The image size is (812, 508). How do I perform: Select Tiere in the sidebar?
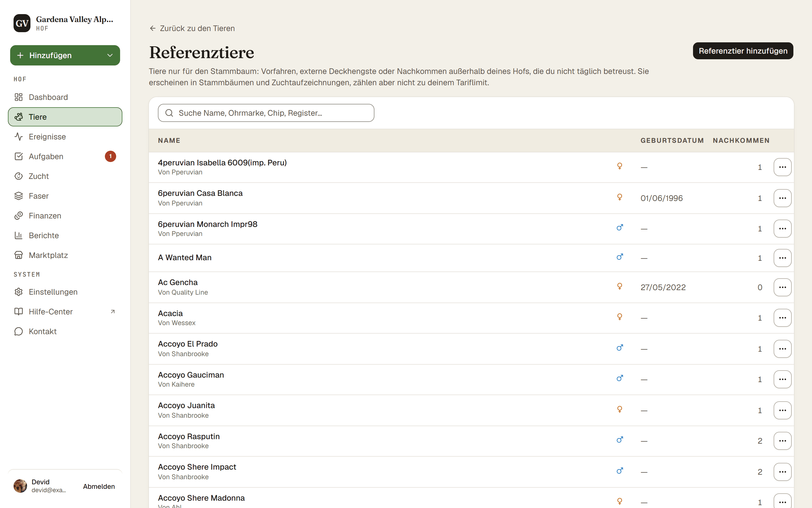point(65,117)
